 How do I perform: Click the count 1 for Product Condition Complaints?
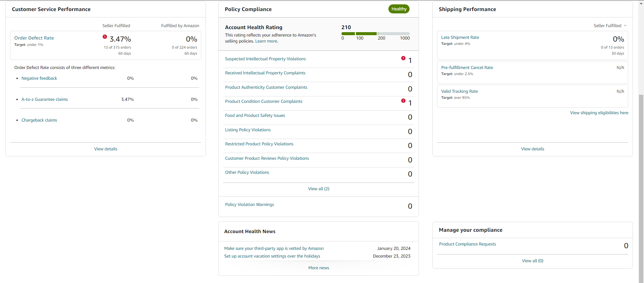point(410,103)
